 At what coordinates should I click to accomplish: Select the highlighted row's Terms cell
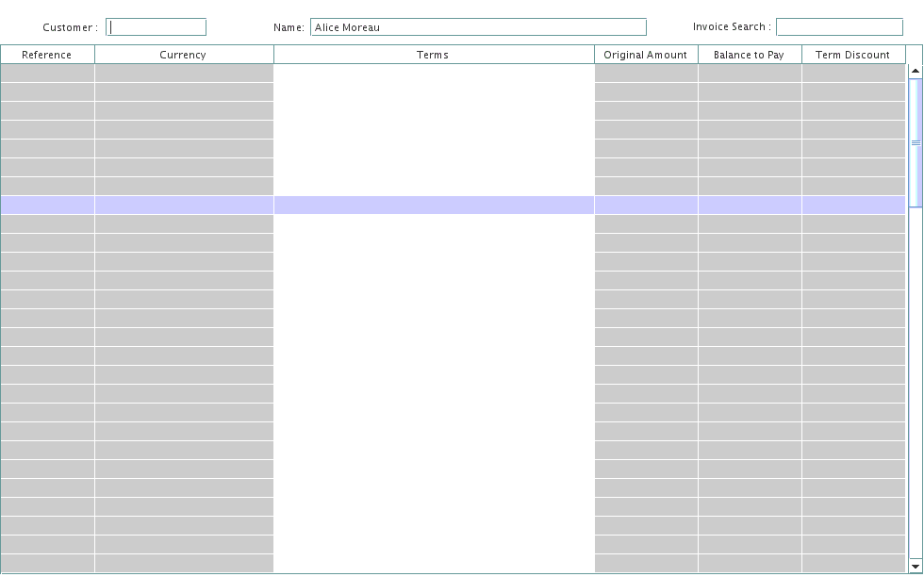(x=433, y=206)
